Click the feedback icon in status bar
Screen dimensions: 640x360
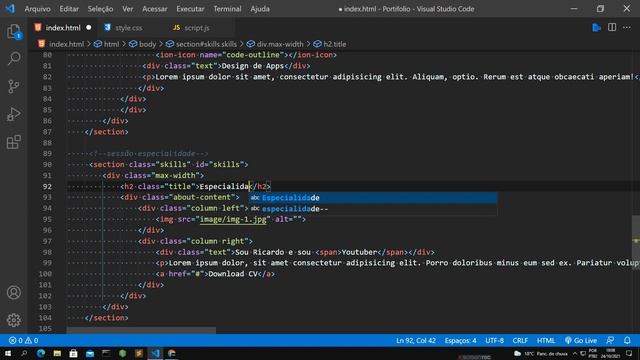pos(610,340)
